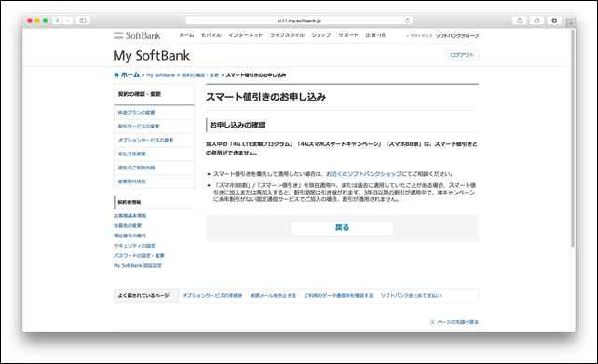Open the モバイル navigation item

tap(211, 35)
